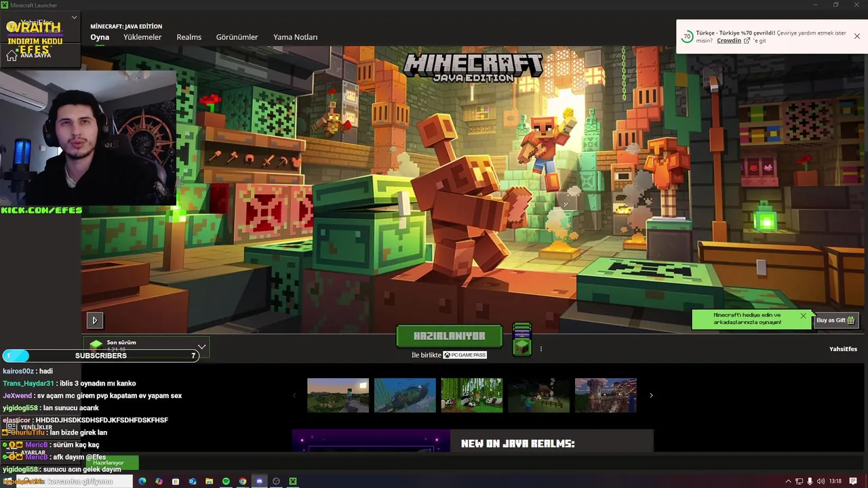The width and height of the screenshot is (868, 488).
Task: Open Outlook from the taskbar
Action: (x=193, y=481)
